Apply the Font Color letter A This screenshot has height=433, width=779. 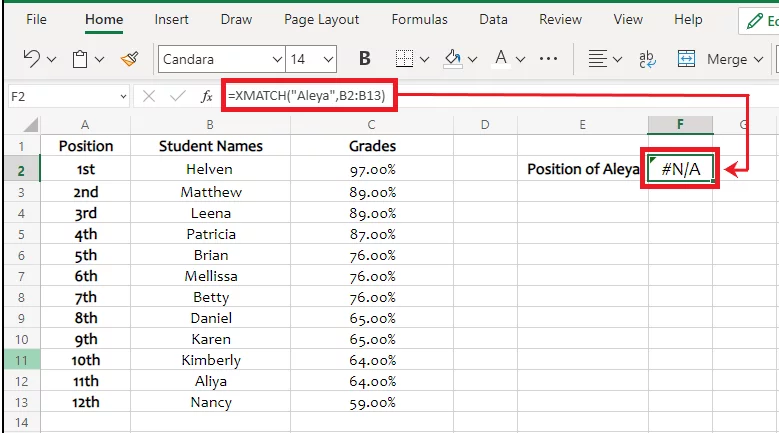(x=501, y=59)
